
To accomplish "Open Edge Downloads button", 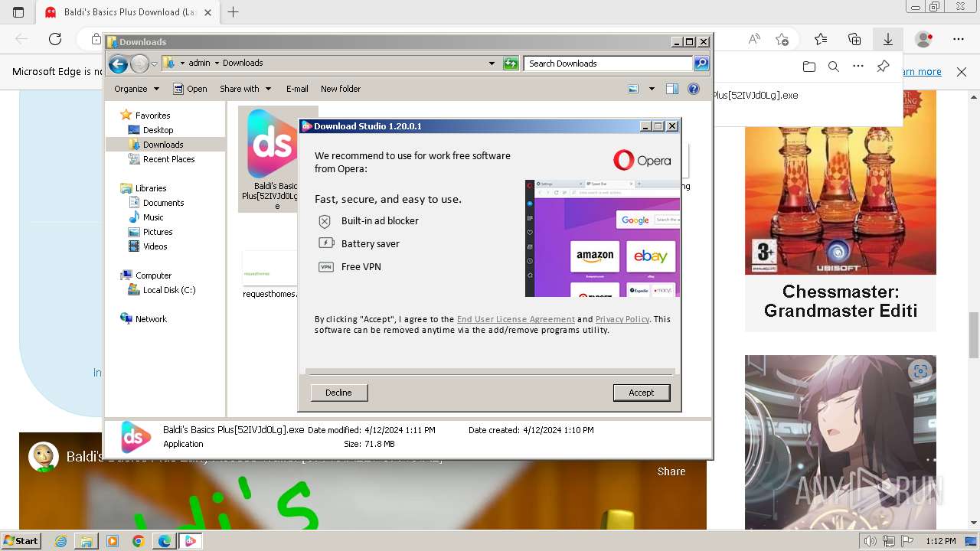I will pyautogui.click(x=888, y=39).
